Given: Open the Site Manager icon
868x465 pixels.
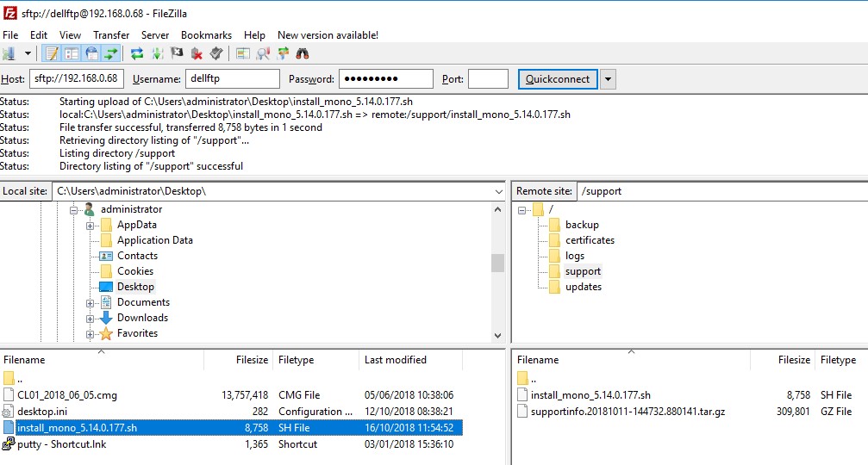Looking at the screenshot, I should [x=9, y=53].
